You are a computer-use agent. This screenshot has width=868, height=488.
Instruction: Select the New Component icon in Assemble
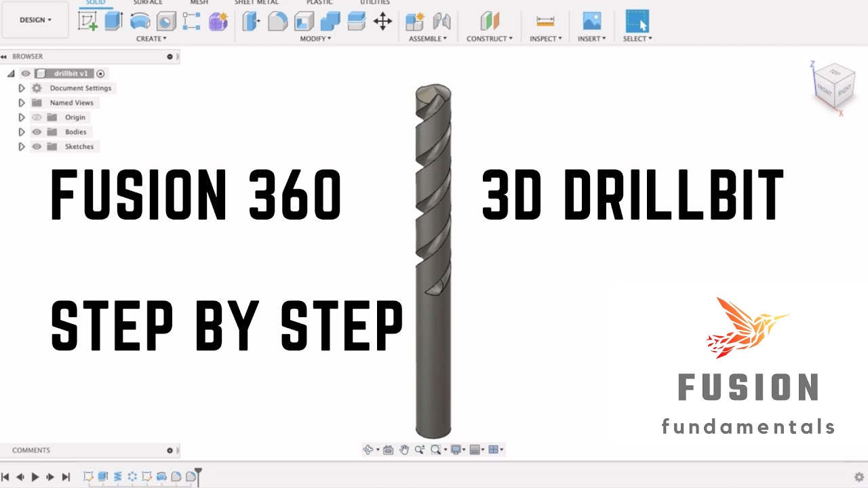point(414,21)
